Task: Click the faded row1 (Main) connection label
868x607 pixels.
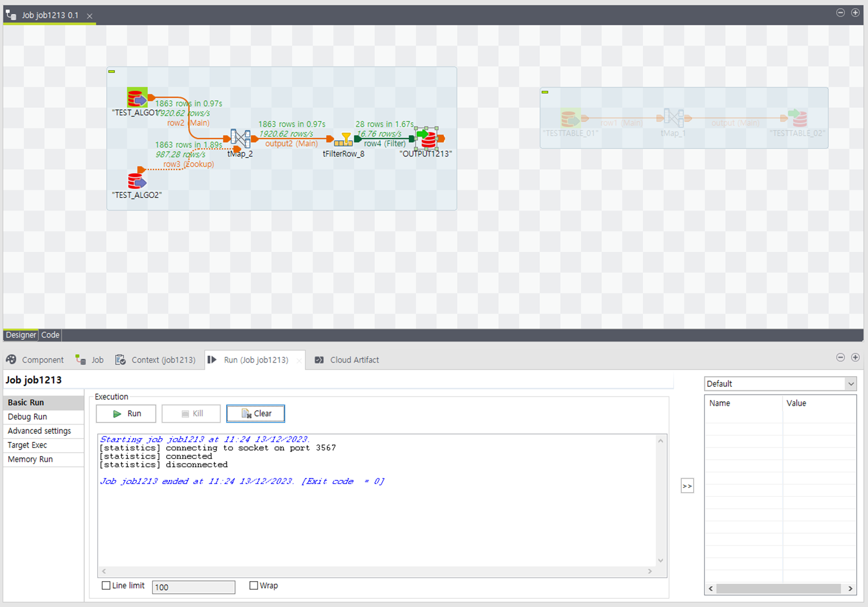Action: 621,123
